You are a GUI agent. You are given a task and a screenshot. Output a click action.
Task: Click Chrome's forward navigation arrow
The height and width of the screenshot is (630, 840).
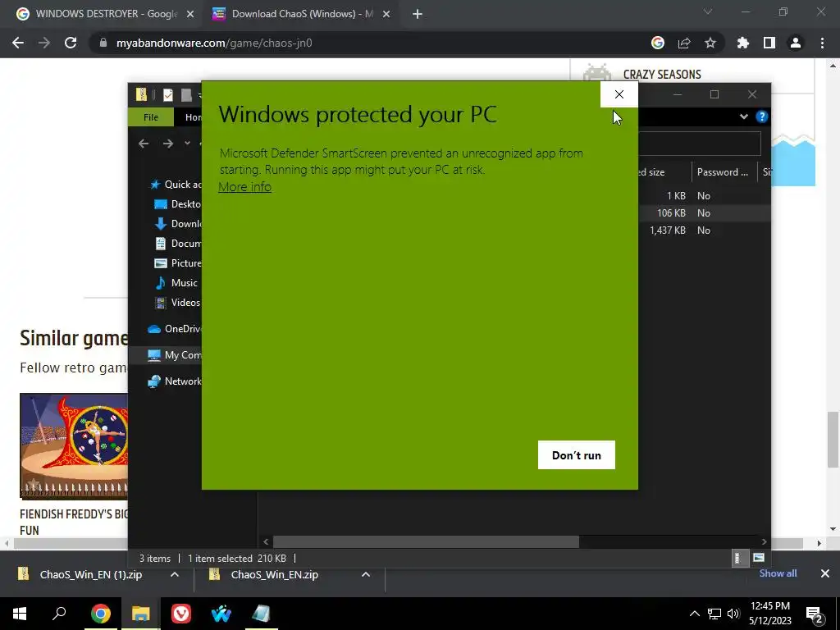44,43
